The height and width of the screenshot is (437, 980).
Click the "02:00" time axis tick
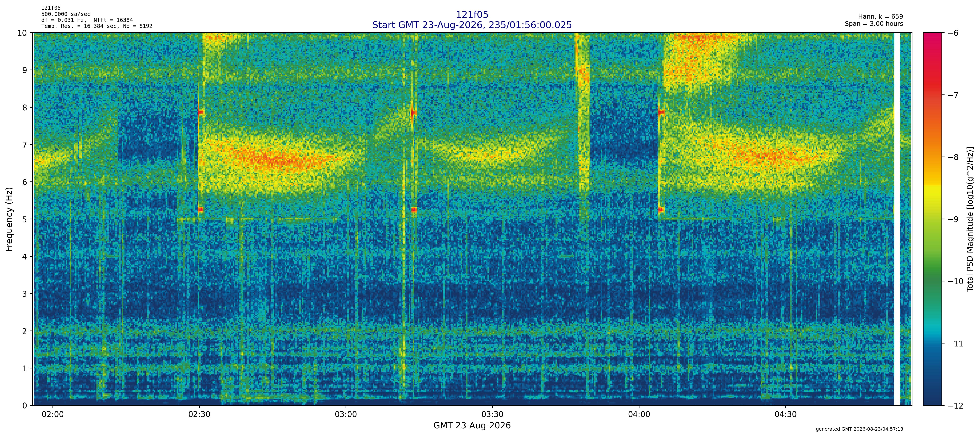pos(53,414)
